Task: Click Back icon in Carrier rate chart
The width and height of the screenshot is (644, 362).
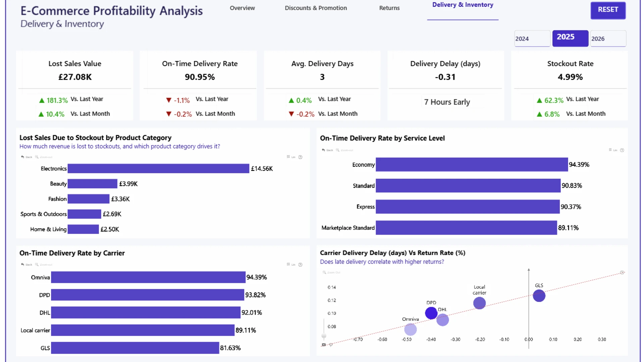Action: 22,264
